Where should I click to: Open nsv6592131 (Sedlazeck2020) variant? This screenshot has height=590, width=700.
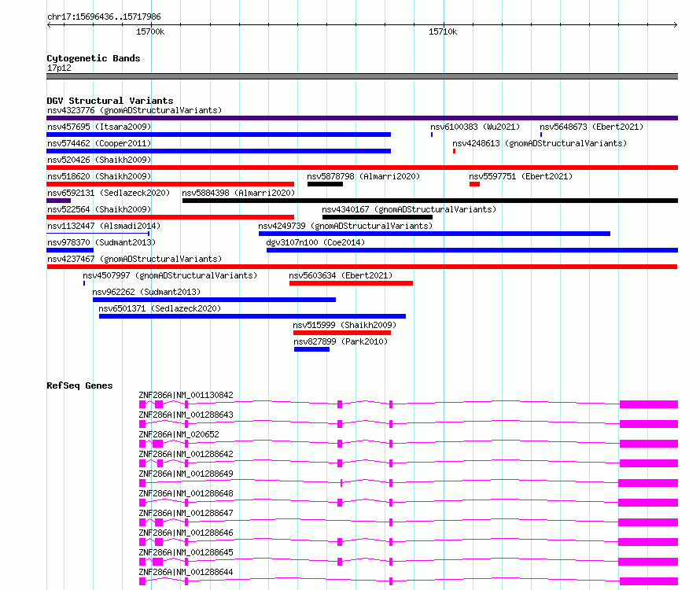click(x=109, y=193)
